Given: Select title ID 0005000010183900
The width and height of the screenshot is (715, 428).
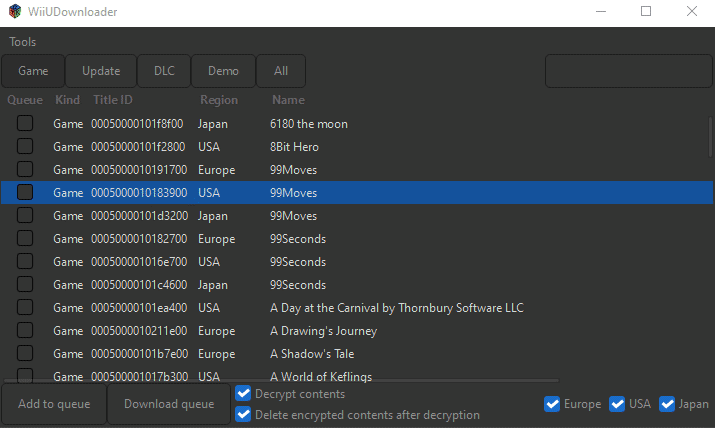Looking at the screenshot, I should click(x=139, y=193).
